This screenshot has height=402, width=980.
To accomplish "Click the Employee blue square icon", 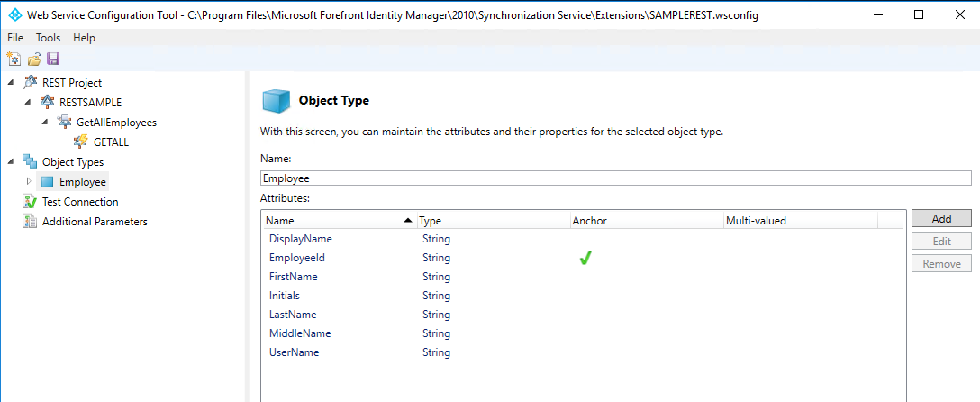I will click(x=48, y=182).
